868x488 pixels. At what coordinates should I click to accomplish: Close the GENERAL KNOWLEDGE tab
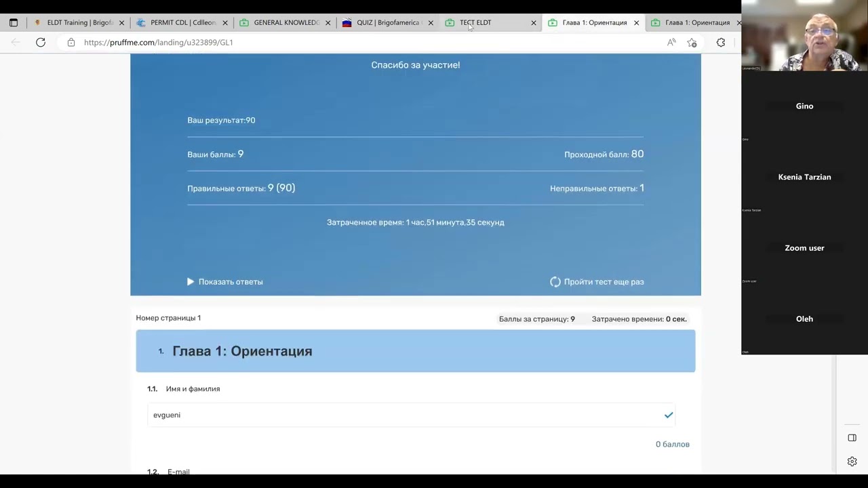point(328,22)
